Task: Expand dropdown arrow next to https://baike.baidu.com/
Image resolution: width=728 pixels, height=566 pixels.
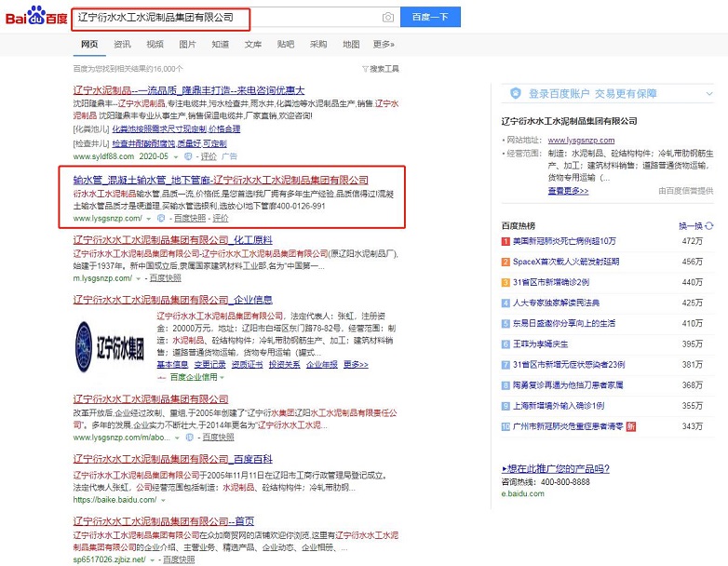Action: click(x=163, y=501)
